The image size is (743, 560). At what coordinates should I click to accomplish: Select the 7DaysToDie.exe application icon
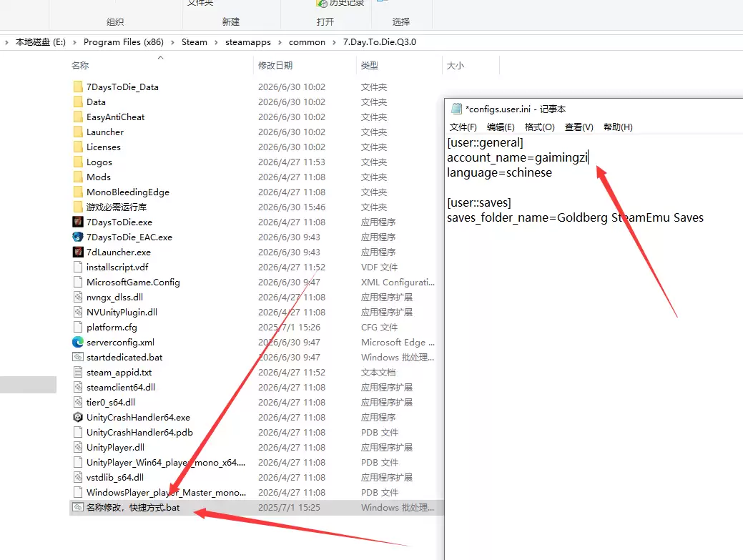tap(78, 222)
